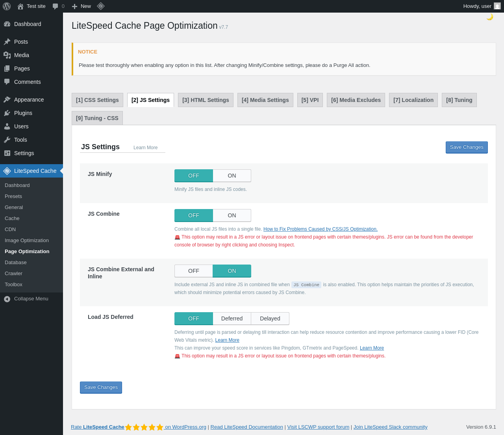Open the Howdy, user account menu

coord(481,6)
